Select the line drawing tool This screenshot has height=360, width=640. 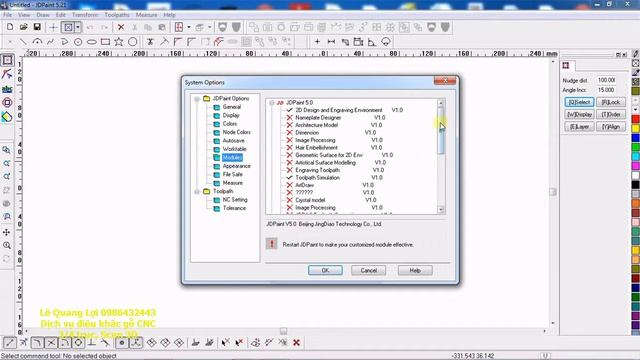coord(24,42)
